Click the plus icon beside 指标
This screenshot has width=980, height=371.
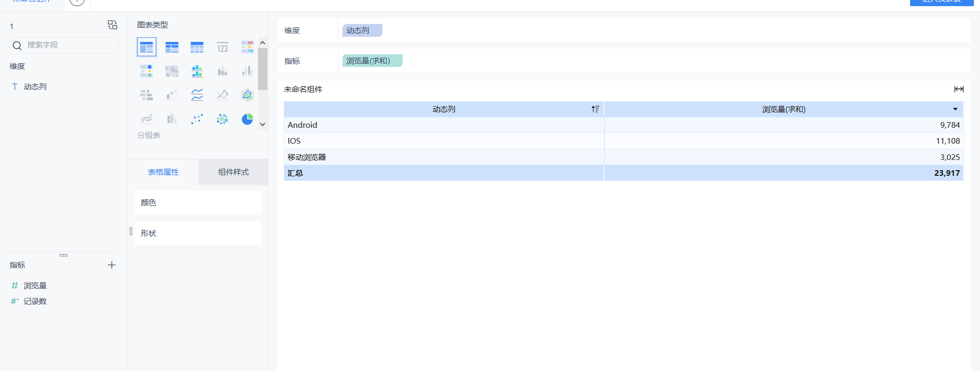pos(112,265)
